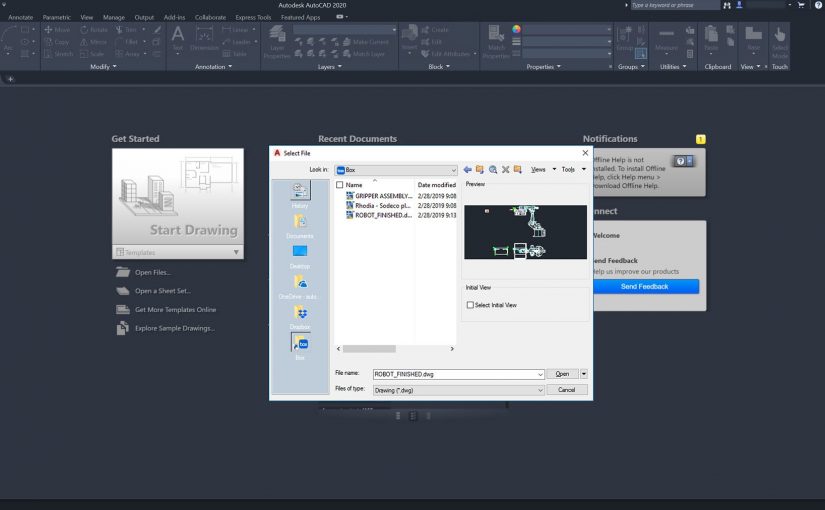The image size is (825, 510).
Task: Click the keyword search field in title bar
Action: point(675,5)
